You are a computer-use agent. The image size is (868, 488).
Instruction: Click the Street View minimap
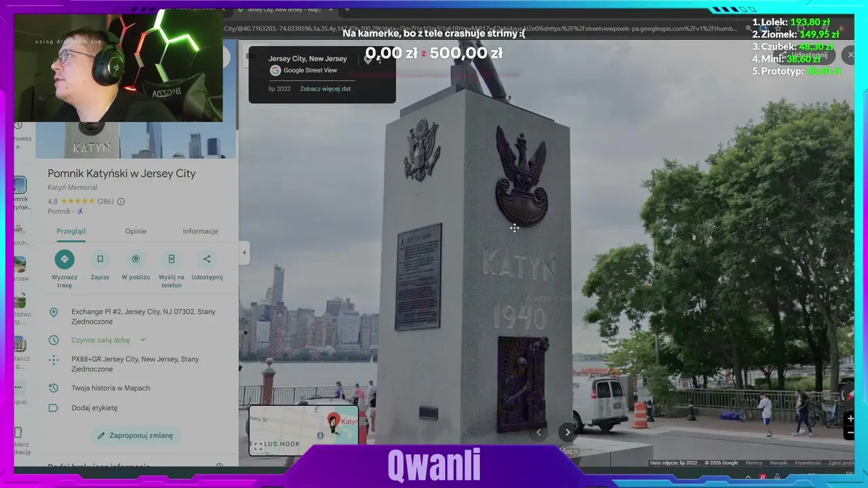tap(304, 430)
